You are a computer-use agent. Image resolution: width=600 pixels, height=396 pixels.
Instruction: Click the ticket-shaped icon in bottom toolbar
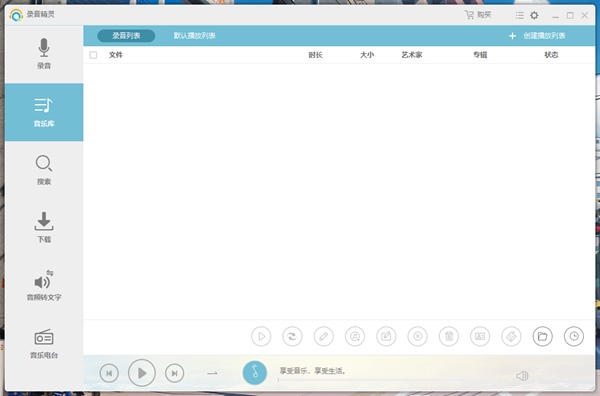(x=511, y=336)
